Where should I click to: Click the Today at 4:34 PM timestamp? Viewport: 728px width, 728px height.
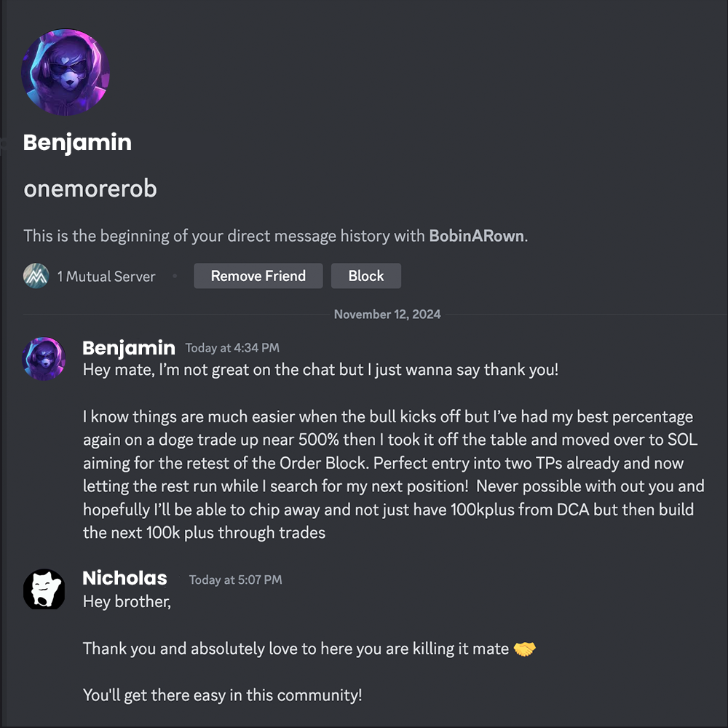coord(232,348)
